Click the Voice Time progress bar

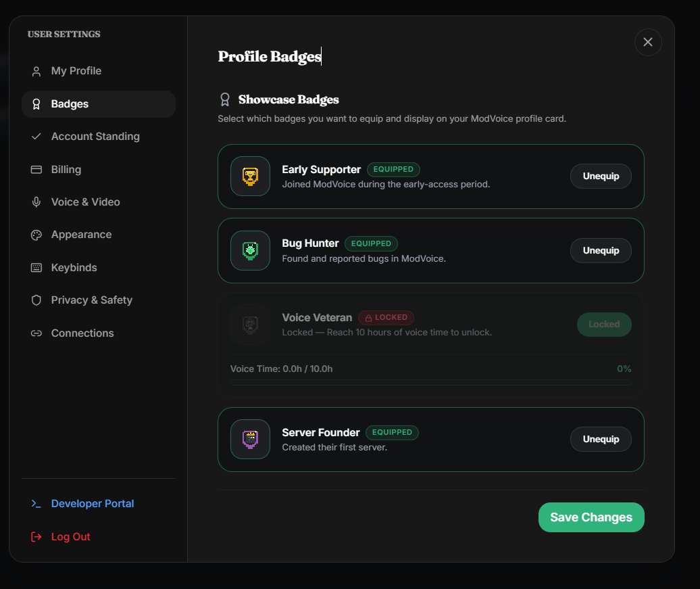(x=431, y=383)
